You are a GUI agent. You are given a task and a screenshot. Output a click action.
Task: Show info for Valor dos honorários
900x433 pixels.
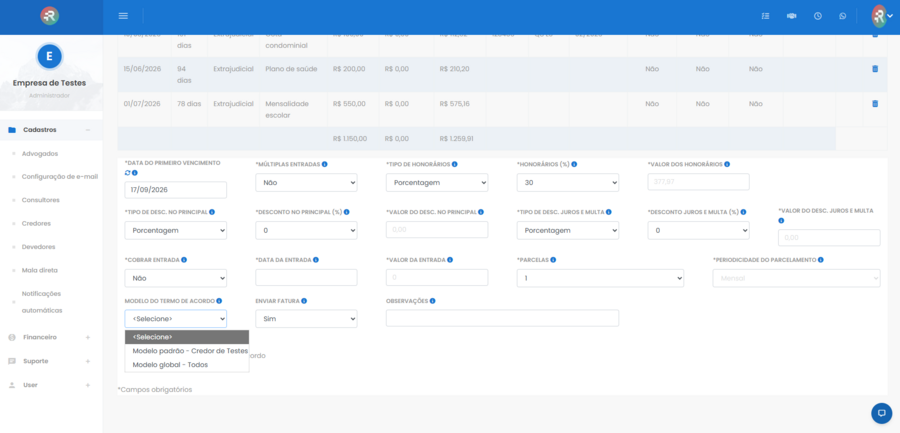pos(727,164)
